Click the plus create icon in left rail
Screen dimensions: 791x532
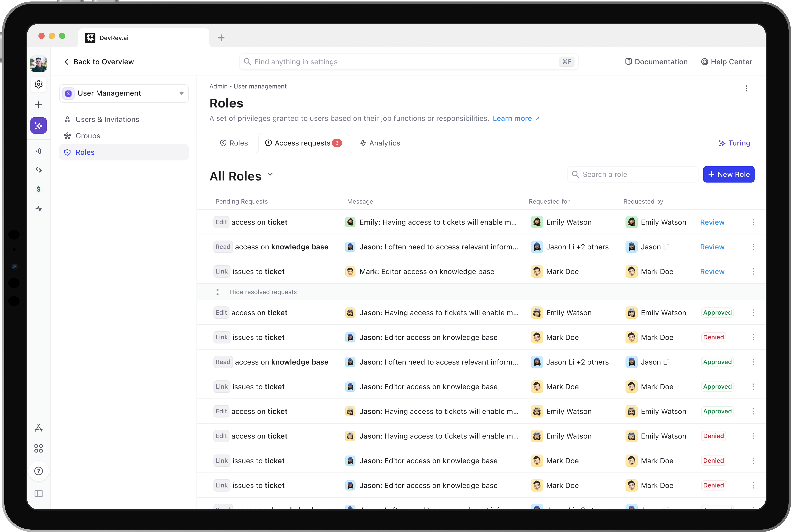pyautogui.click(x=39, y=105)
